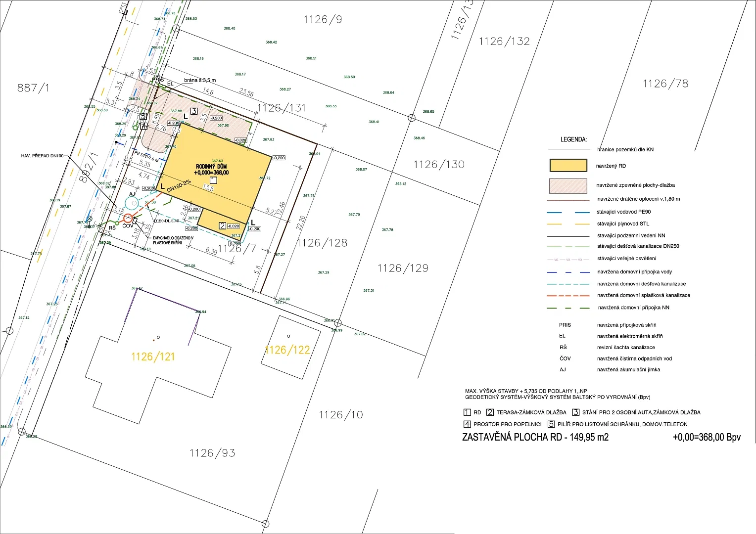This screenshot has height=534, width=756.
Task: Click the legend entry 'stávající plynovod STL'
Action: tap(623, 224)
